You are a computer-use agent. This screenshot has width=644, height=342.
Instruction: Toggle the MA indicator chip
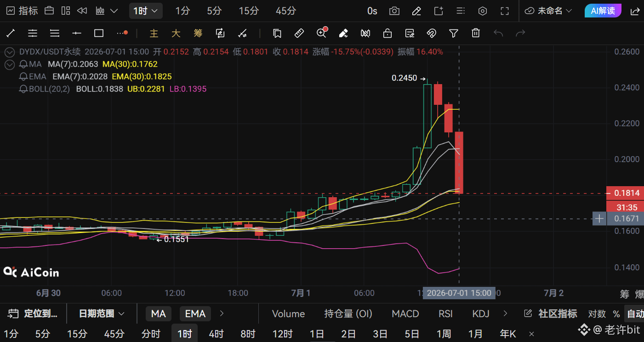pos(159,313)
